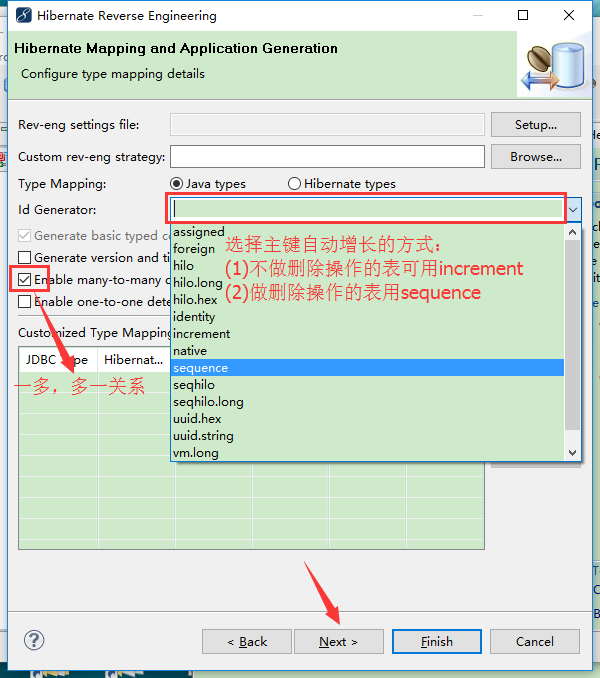Click the dropdown list scrollbar thumb
This screenshot has width=600, height=678.
(573, 335)
